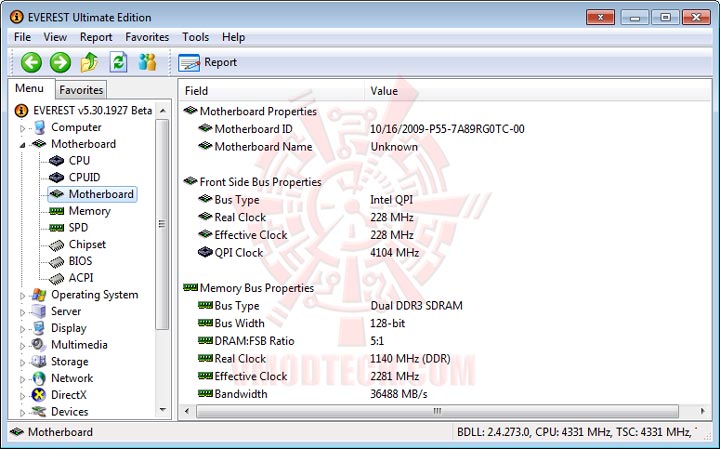Switch to the Menu tab

tap(29, 88)
